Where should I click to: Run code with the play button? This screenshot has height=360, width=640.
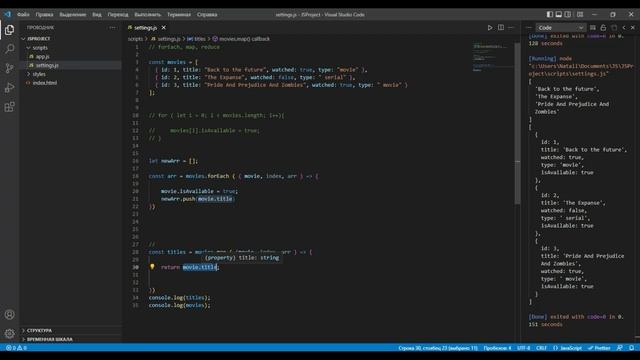[490, 28]
